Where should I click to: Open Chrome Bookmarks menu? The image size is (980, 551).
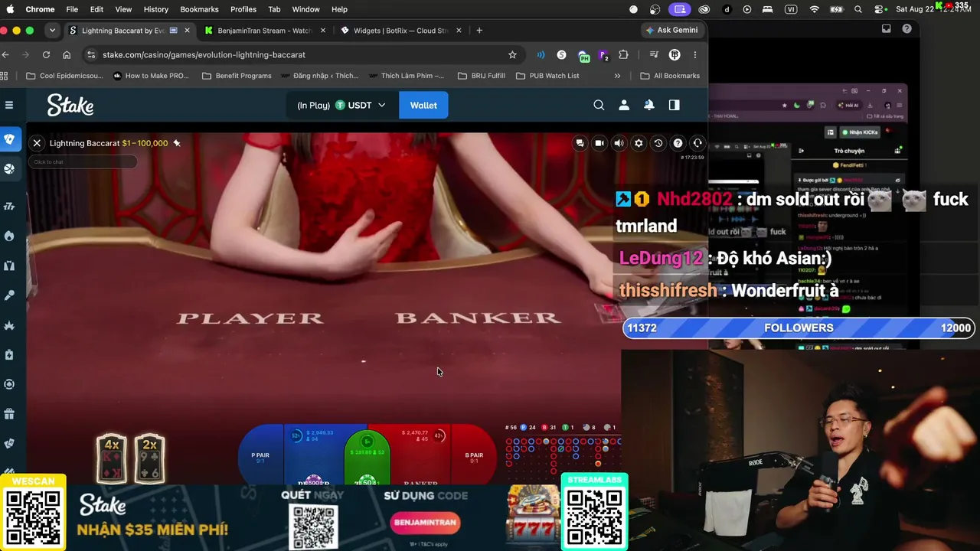[x=199, y=9]
